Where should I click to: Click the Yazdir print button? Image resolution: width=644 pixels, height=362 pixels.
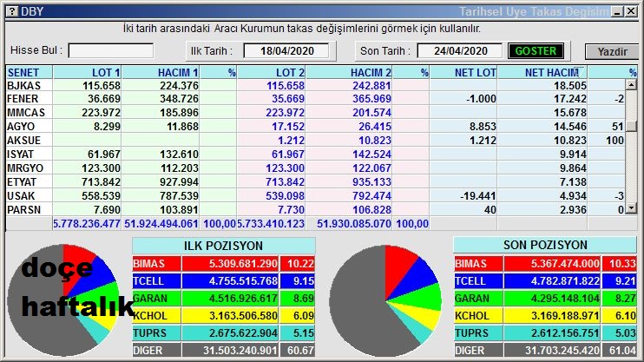pyautogui.click(x=612, y=52)
